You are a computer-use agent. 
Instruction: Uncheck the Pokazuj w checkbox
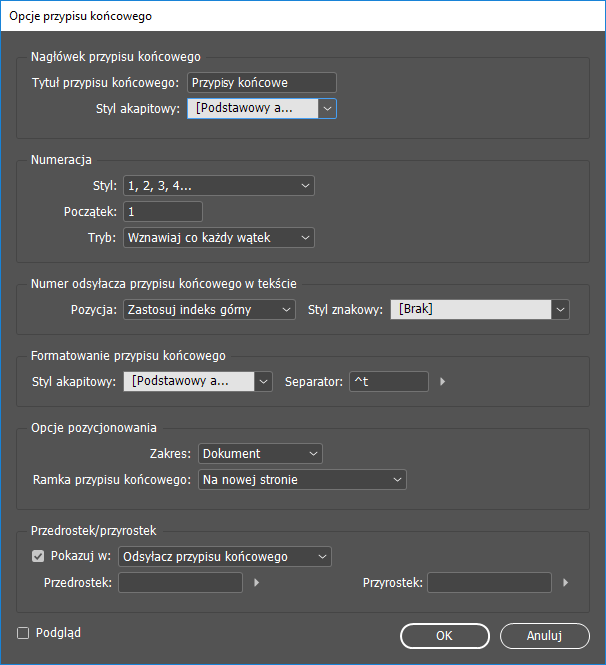pyautogui.click(x=38, y=556)
